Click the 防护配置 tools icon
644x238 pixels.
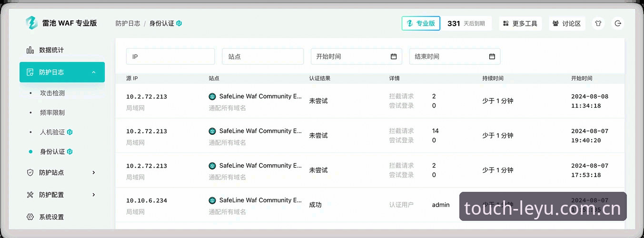pos(30,195)
